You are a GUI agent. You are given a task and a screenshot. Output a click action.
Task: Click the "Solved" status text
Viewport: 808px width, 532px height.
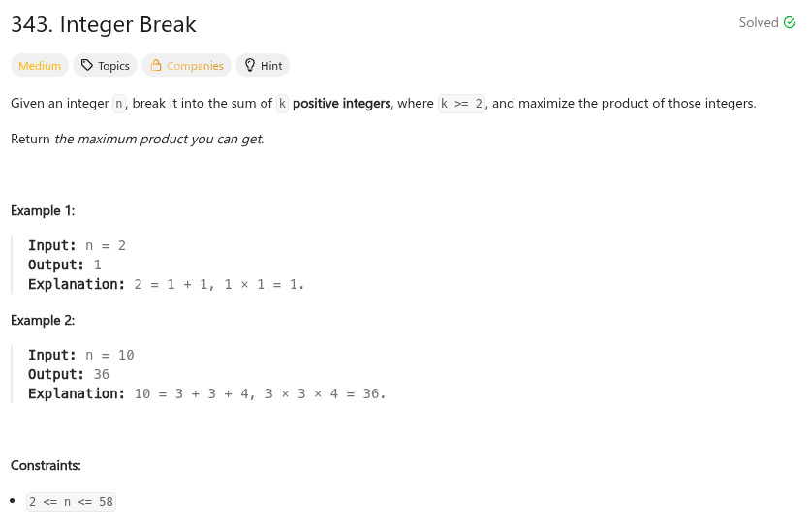point(758,23)
